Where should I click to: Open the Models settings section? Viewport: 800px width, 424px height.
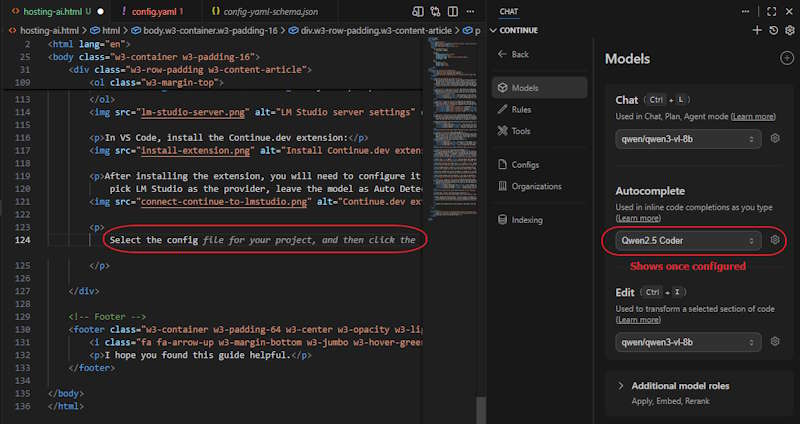tap(539, 88)
